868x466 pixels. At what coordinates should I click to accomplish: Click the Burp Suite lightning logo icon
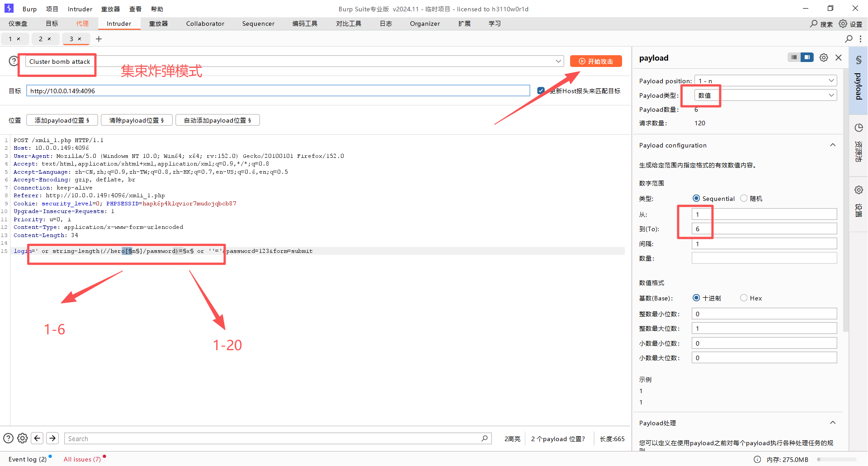pos(9,9)
